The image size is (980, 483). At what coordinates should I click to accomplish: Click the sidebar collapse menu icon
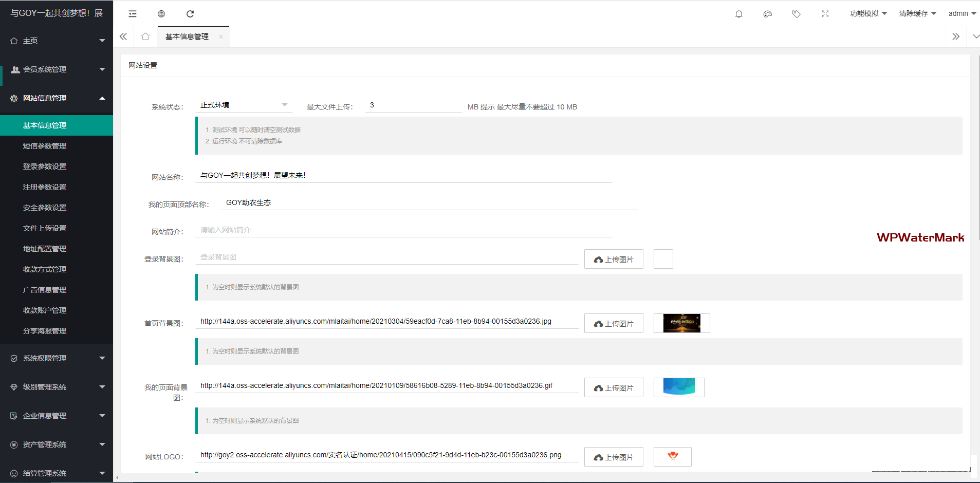pyautogui.click(x=133, y=14)
